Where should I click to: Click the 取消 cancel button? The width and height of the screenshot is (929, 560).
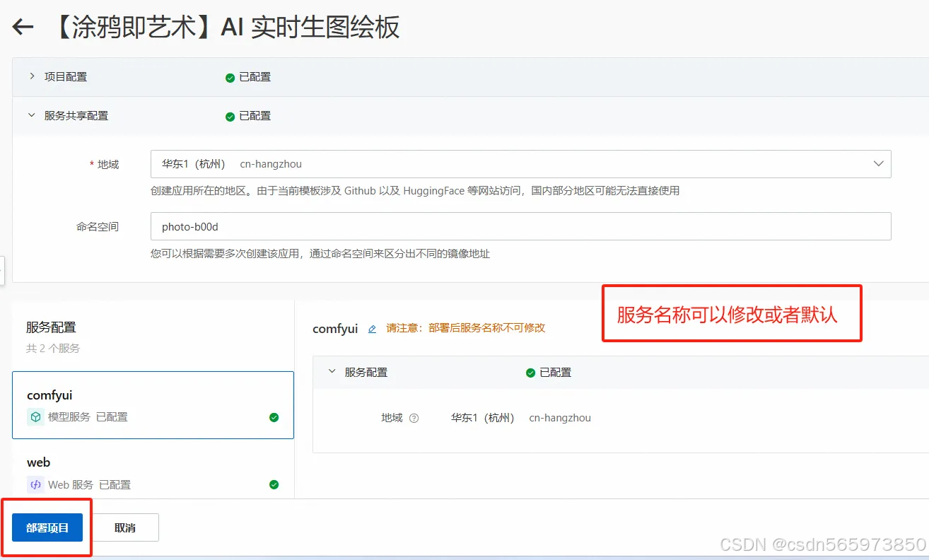[125, 527]
